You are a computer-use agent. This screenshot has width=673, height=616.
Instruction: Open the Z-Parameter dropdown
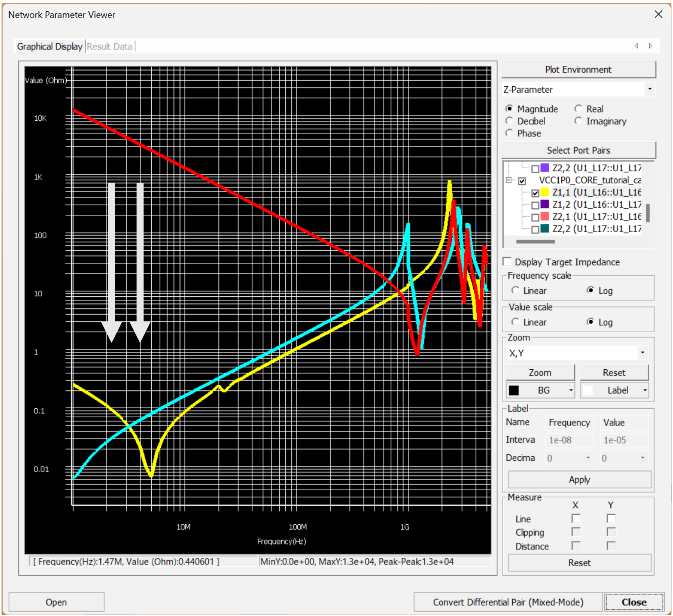650,89
